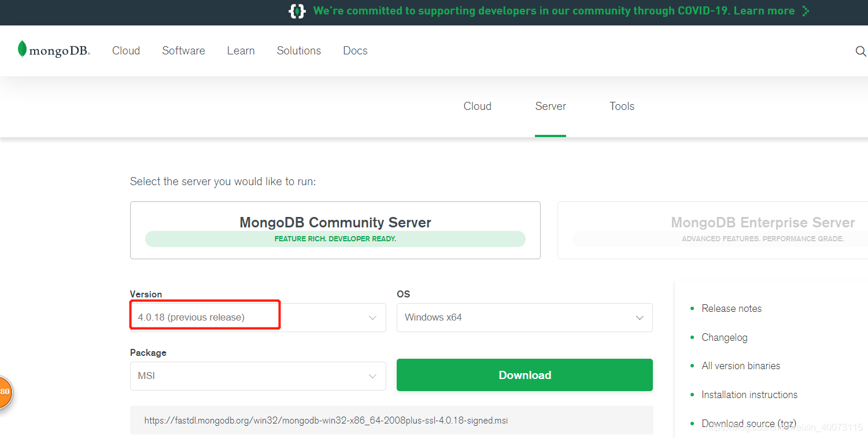The height and width of the screenshot is (438, 868).
Task: Open the Docs navigation item
Action: pyautogui.click(x=355, y=51)
